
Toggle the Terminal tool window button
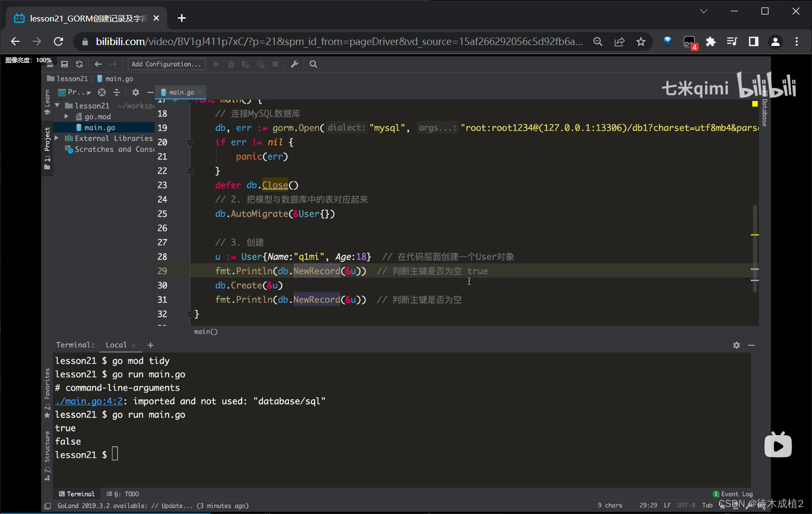(76, 494)
